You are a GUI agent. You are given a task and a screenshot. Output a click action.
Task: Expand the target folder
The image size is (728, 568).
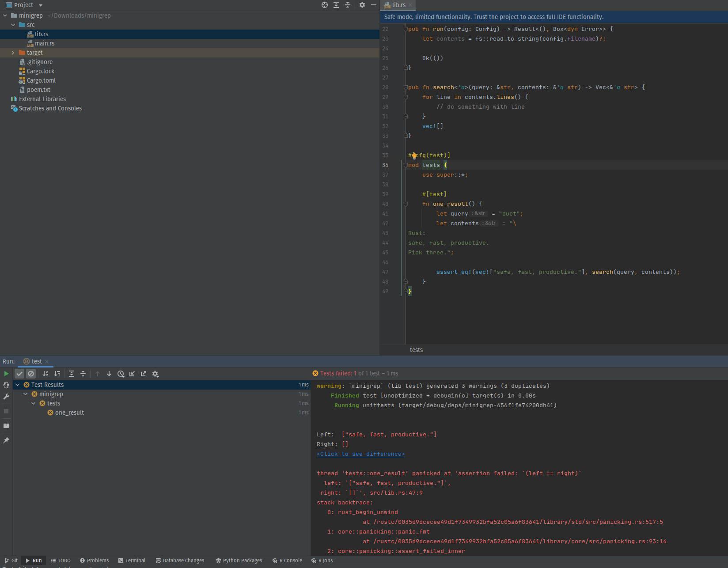point(13,52)
